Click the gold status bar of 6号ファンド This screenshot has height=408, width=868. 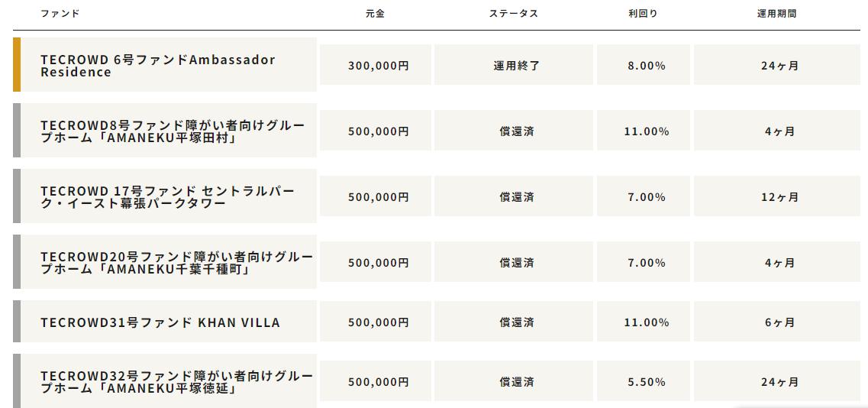pyautogui.click(x=17, y=64)
